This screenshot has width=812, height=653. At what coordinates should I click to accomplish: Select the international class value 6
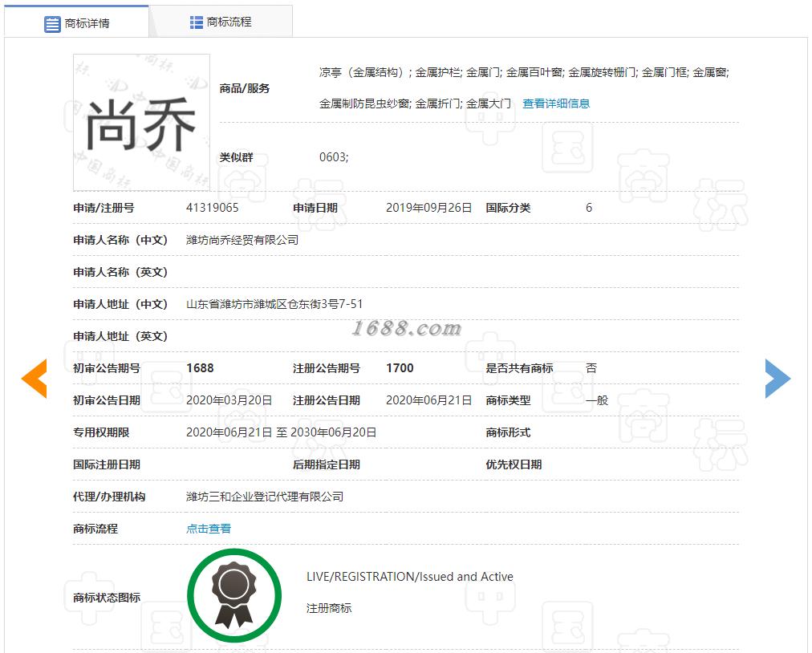[x=589, y=208]
